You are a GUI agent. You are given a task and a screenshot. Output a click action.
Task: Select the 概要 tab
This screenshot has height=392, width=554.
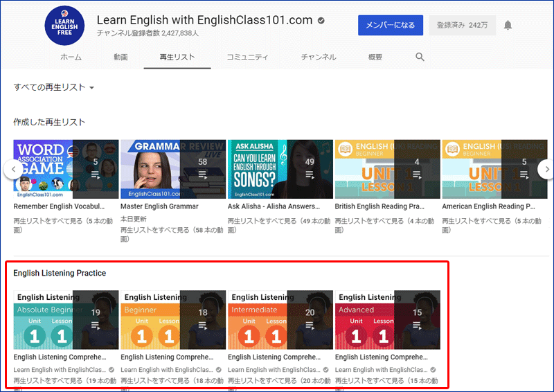[x=375, y=57]
